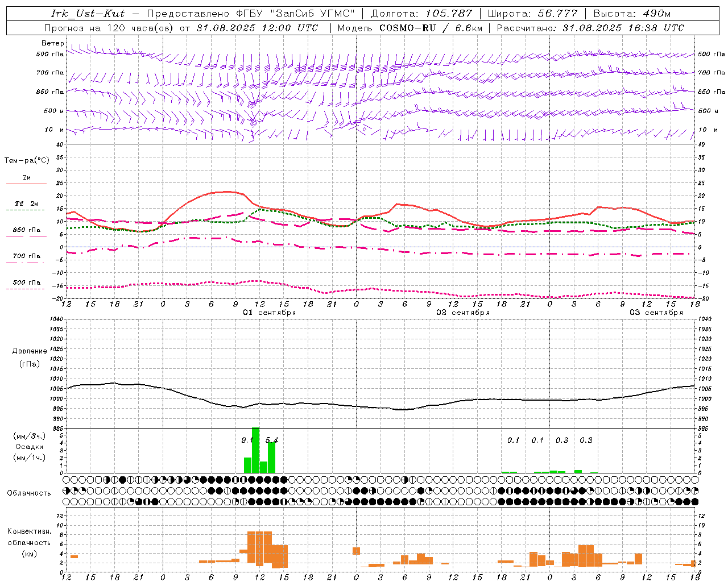Image resolution: width=728 pixels, height=582 pixels.
Task: Select the Тем-ра(°C) temperature legend title
Action: (27, 161)
